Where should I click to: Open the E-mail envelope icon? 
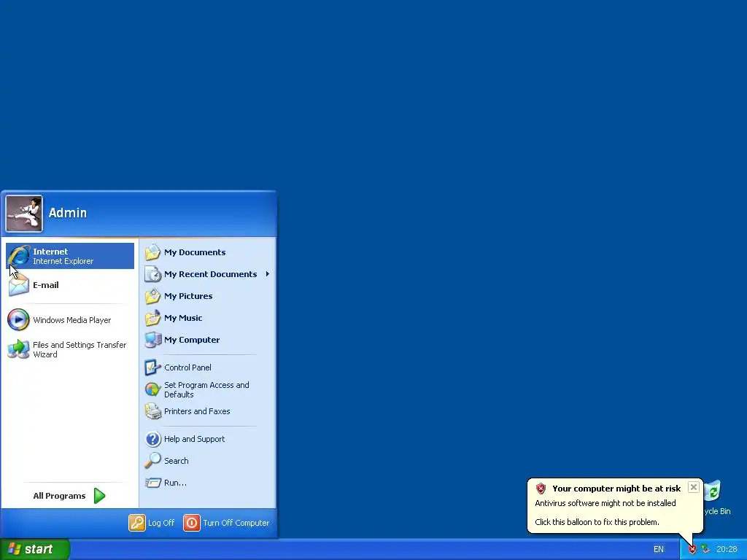tap(18, 286)
